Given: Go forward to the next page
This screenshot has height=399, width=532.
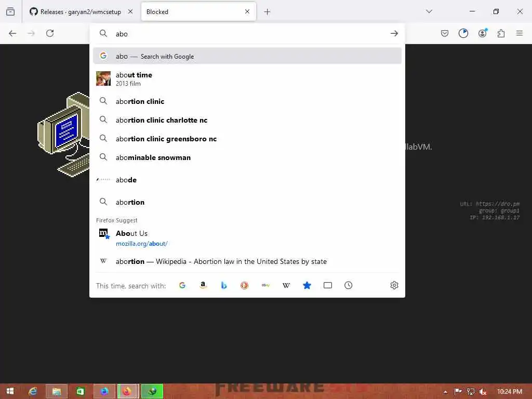Looking at the screenshot, I should point(31,33).
